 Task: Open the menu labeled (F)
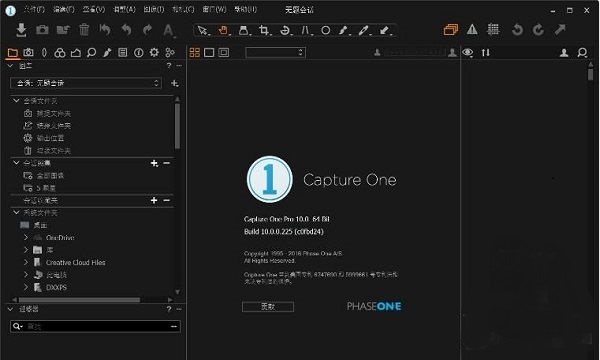pyautogui.click(x=34, y=9)
